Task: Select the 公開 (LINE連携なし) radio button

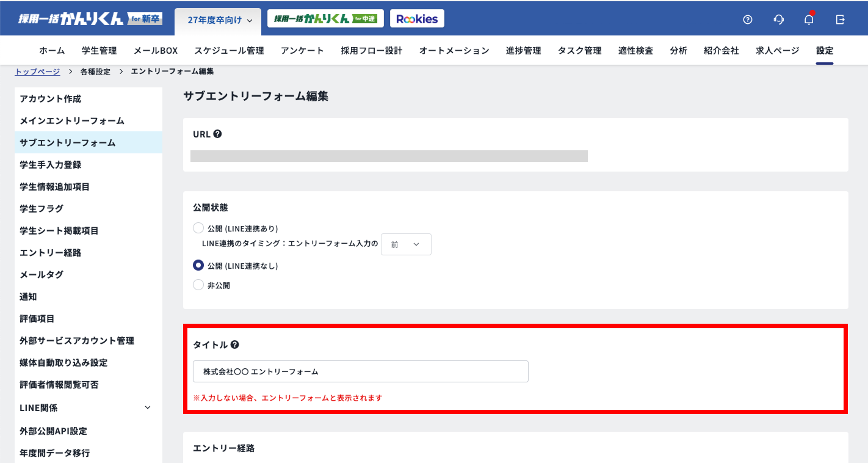Action: click(198, 265)
